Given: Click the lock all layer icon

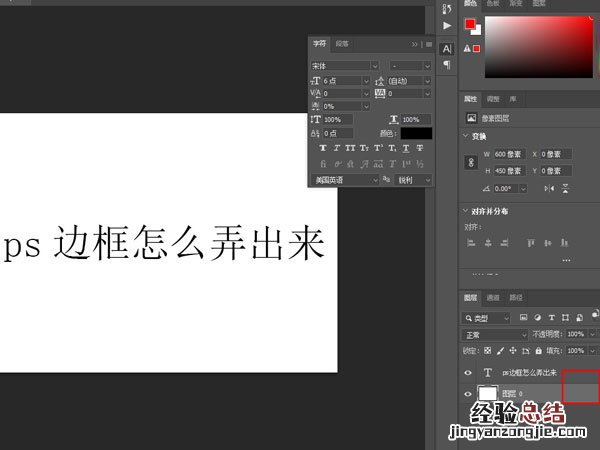Looking at the screenshot, I should click(539, 351).
